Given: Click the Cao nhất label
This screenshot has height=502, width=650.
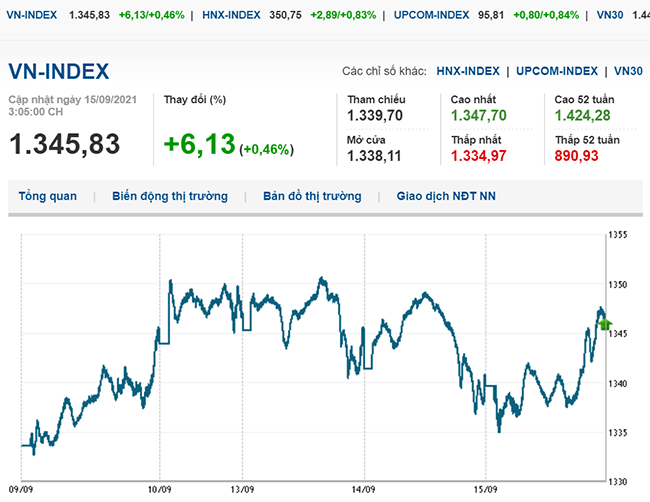Looking at the screenshot, I should click(x=473, y=99).
